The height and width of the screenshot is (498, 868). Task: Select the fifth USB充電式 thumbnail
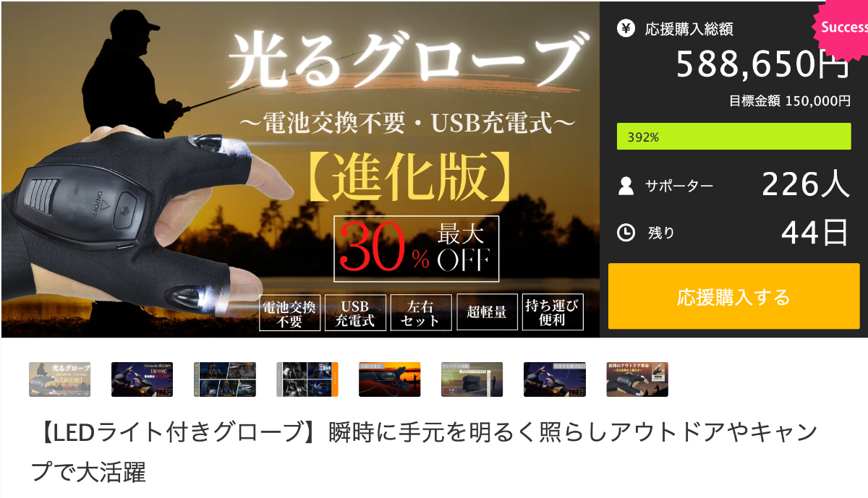(389, 379)
